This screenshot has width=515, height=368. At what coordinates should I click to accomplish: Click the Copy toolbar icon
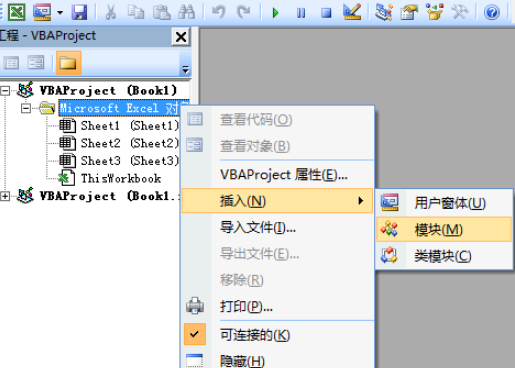click(136, 12)
